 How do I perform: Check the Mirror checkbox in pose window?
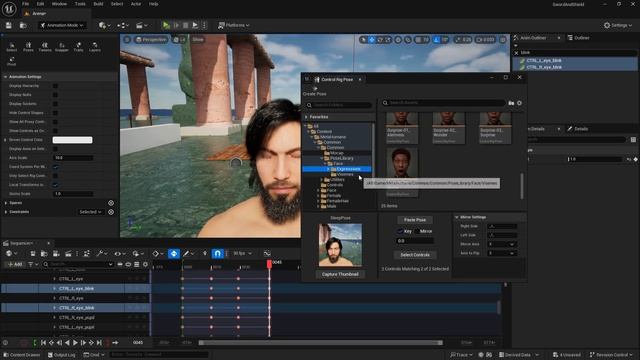click(417, 231)
